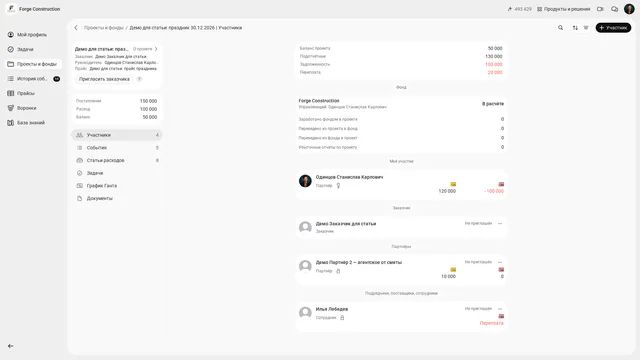The height and width of the screenshot is (360, 640).
Task: Open the chat messages icon in header
Action: (614, 9)
